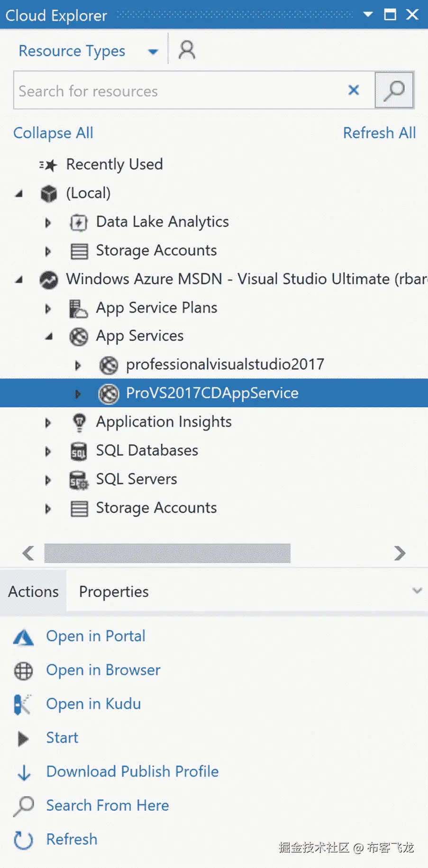The image size is (428, 868).
Task: Open the Resource Types dropdown
Action: click(153, 52)
